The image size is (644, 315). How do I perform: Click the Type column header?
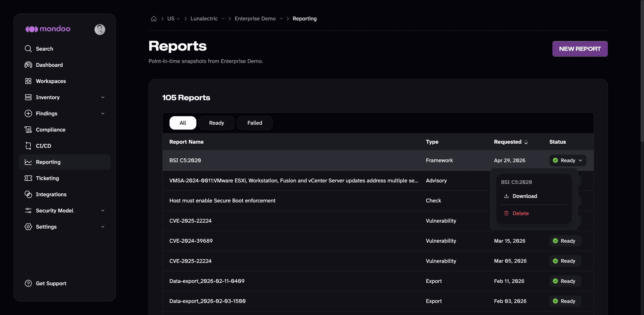(x=432, y=142)
